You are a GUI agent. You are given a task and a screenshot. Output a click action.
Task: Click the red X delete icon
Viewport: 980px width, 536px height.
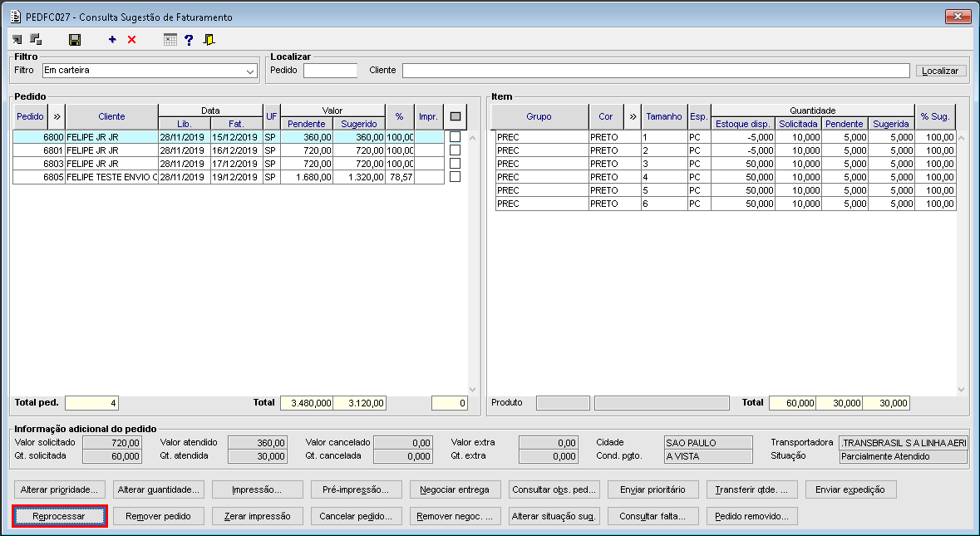tap(131, 40)
